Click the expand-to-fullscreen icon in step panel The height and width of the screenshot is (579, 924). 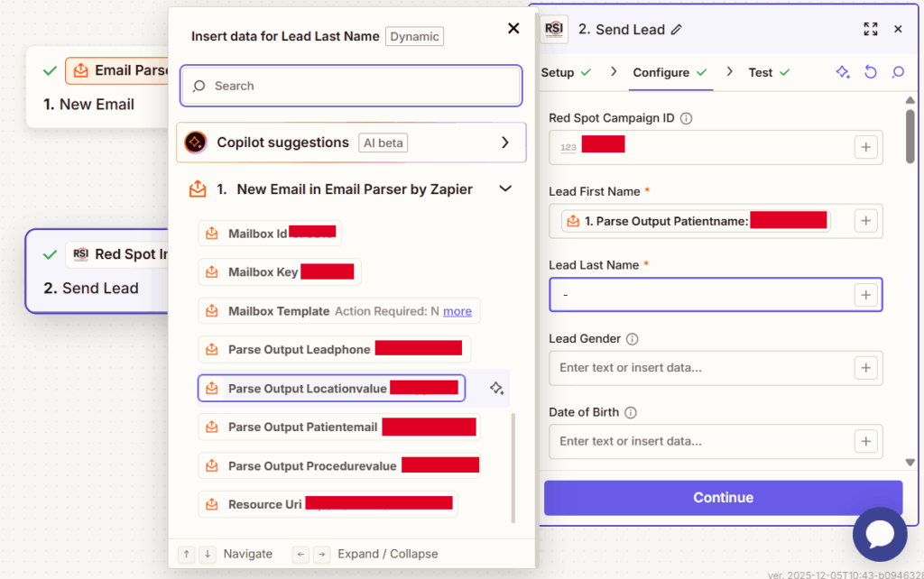[x=870, y=29]
